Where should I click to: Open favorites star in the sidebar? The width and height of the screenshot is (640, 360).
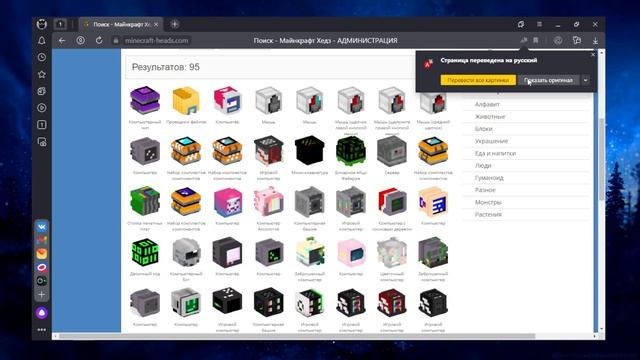(42, 74)
